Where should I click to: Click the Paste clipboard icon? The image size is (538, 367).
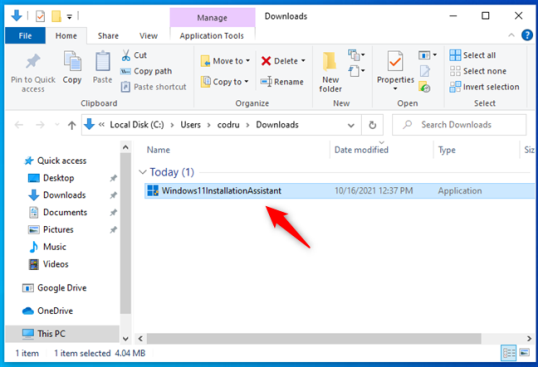(103, 61)
